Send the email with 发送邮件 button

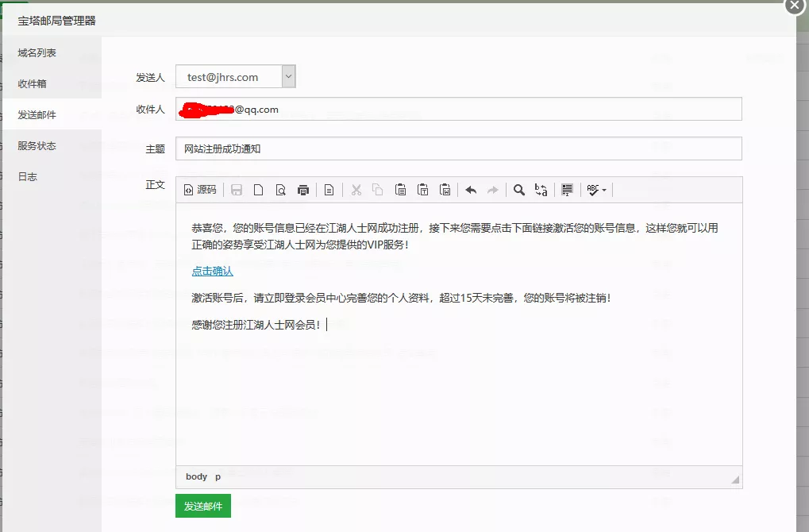pyautogui.click(x=202, y=506)
